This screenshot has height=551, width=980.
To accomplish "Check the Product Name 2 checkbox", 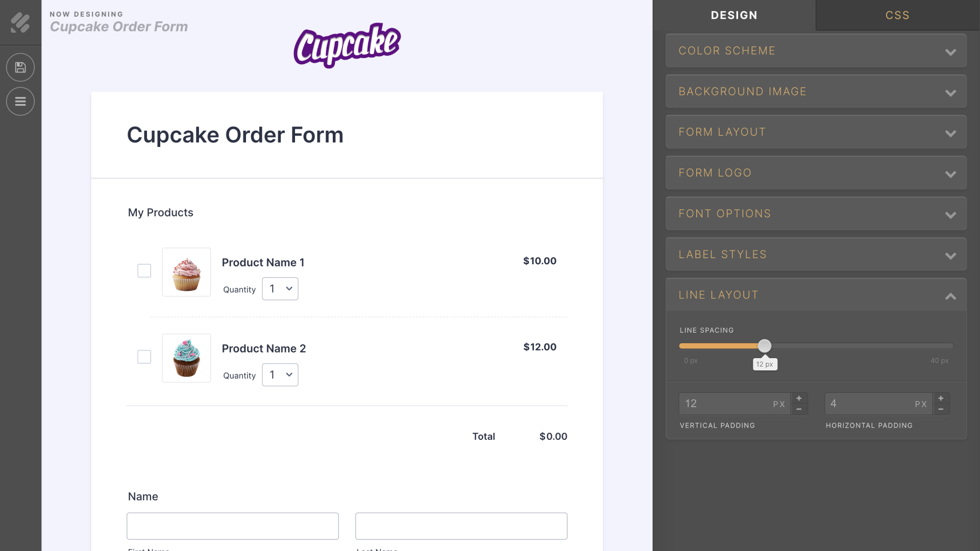I will point(144,357).
